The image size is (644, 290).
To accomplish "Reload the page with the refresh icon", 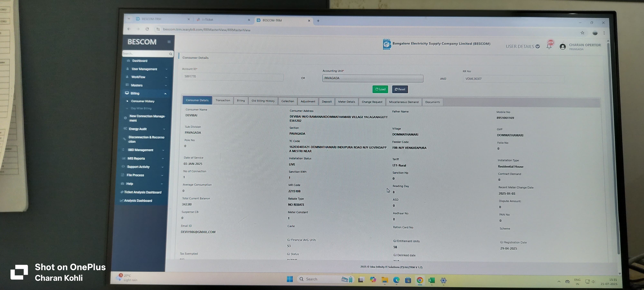I will [147, 29].
